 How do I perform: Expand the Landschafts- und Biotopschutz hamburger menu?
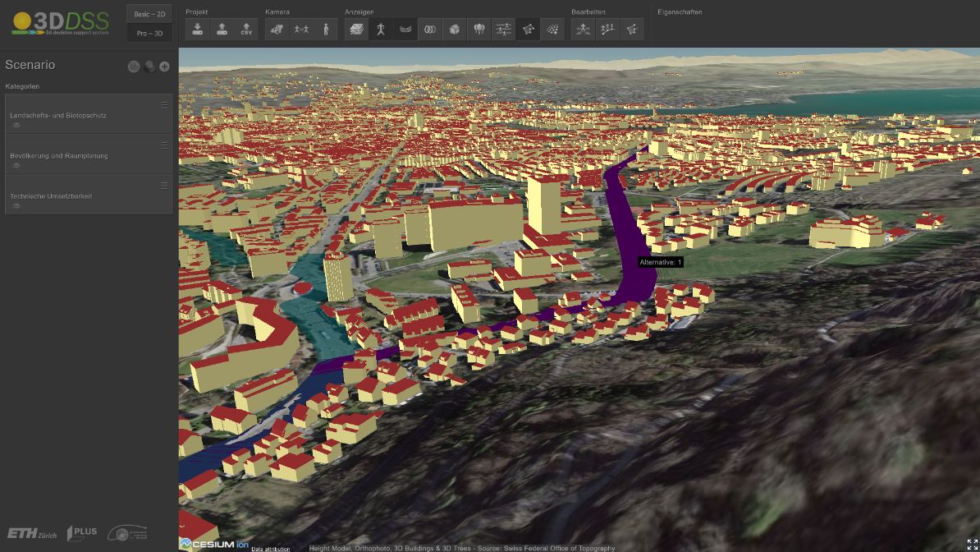pyautogui.click(x=165, y=104)
